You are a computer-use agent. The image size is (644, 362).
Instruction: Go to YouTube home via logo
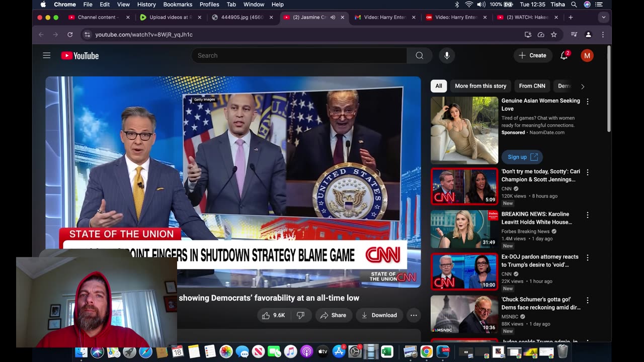click(x=80, y=56)
